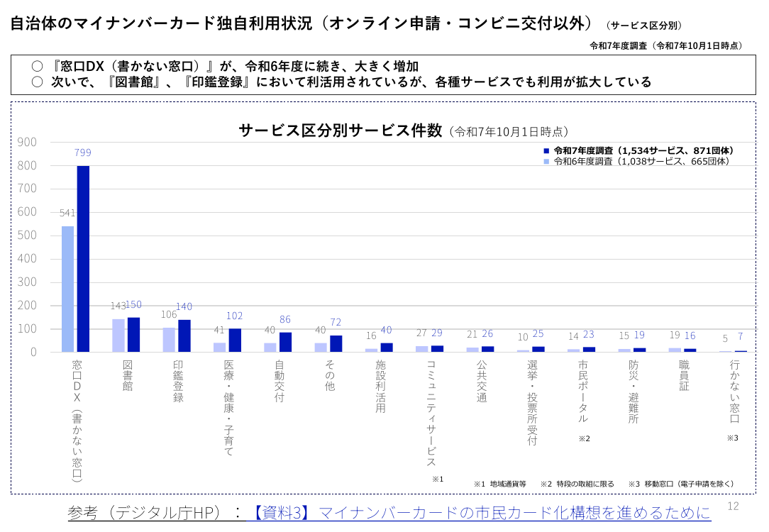
Task: Click the value label 799
Action: point(83,153)
